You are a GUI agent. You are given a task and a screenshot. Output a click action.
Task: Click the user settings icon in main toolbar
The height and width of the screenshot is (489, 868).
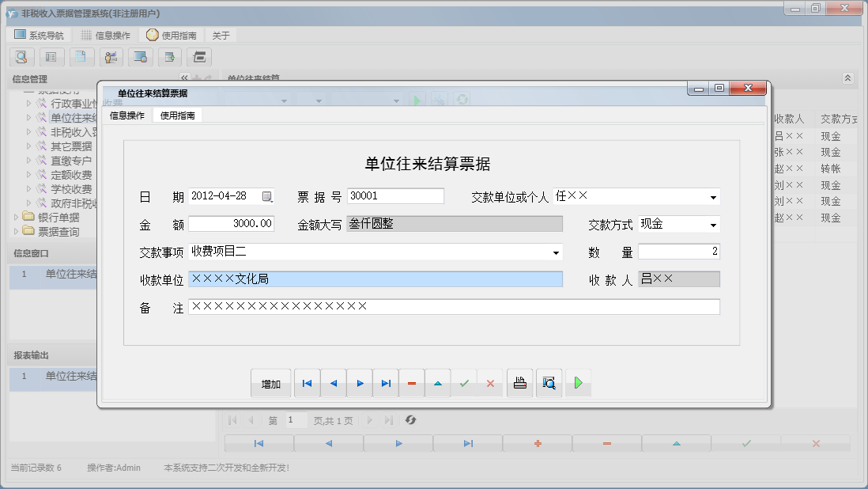pyautogui.click(x=110, y=57)
